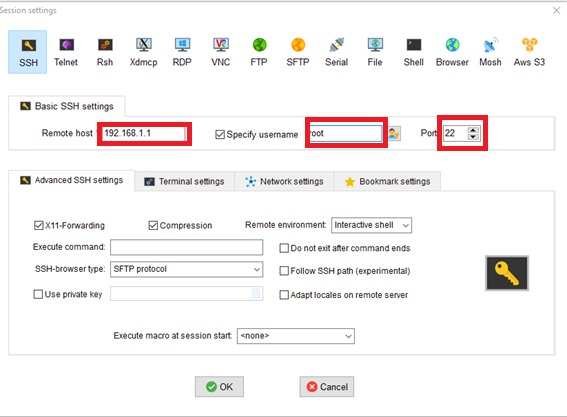
Task: Toggle the X11-Forwarding checkbox
Action: tap(38, 225)
